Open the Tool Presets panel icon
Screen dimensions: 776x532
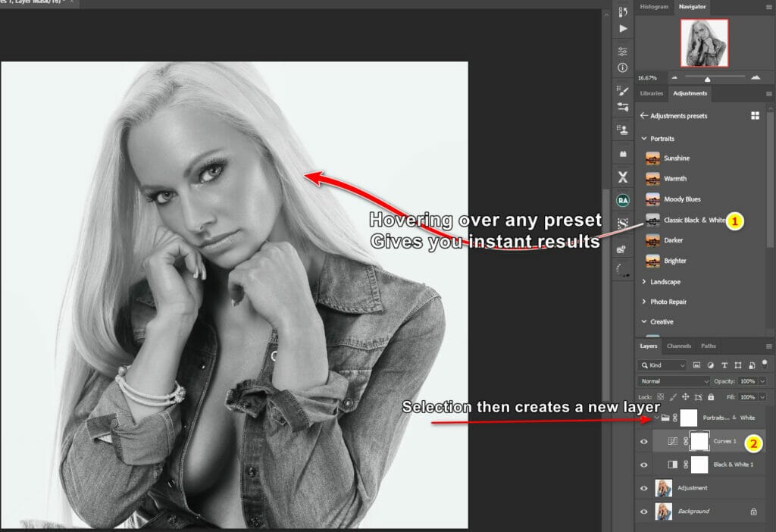coord(623,107)
